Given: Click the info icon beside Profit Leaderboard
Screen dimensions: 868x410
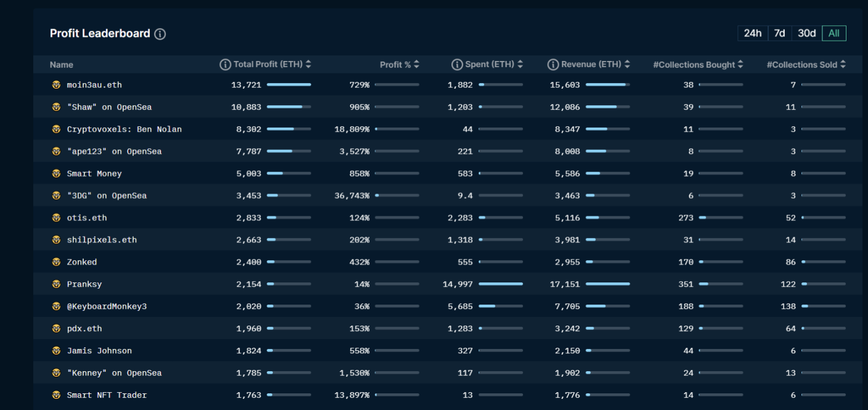Looking at the screenshot, I should pyautogui.click(x=160, y=34).
